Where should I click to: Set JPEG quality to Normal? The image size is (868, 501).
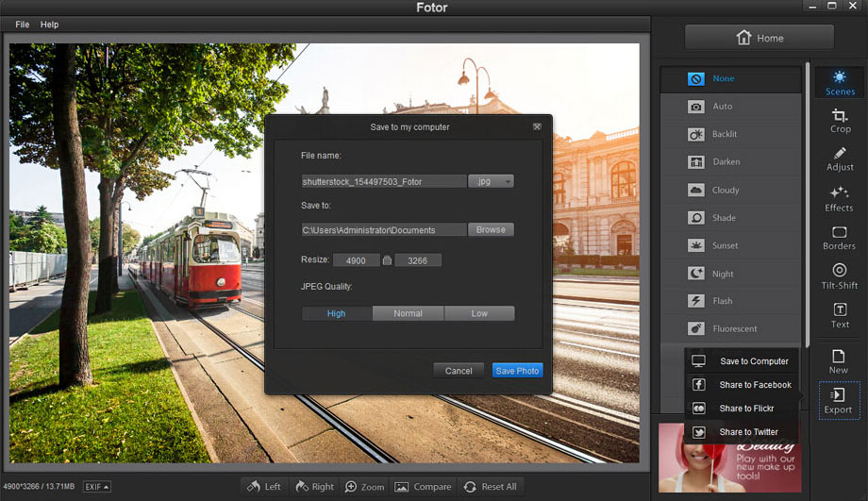[408, 313]
